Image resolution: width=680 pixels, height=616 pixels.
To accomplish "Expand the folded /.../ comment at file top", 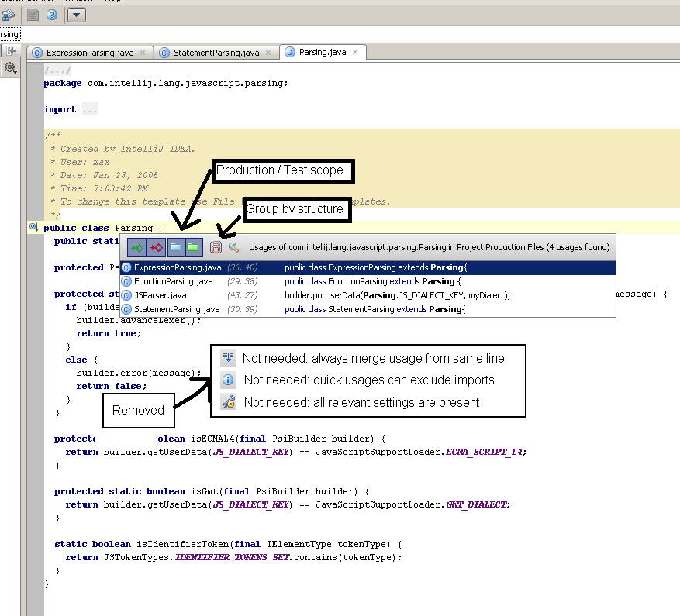I will click(x=57, y=71).
